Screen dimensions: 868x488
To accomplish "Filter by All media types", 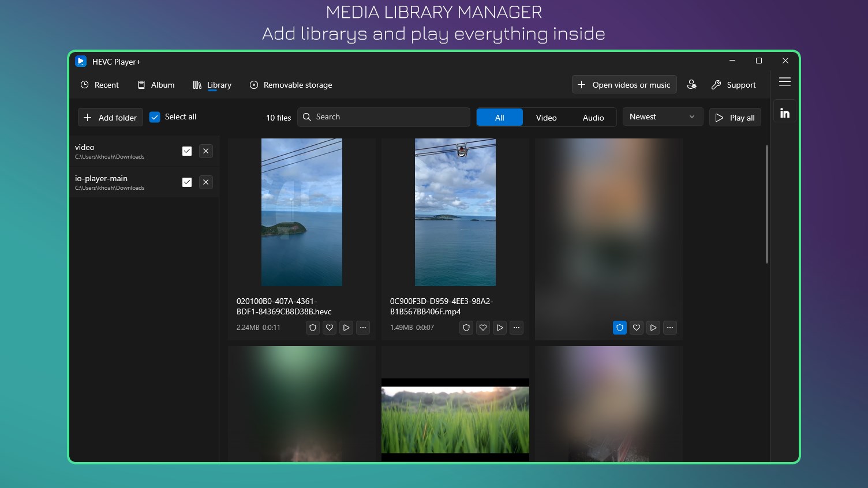I will pos(500,118).
